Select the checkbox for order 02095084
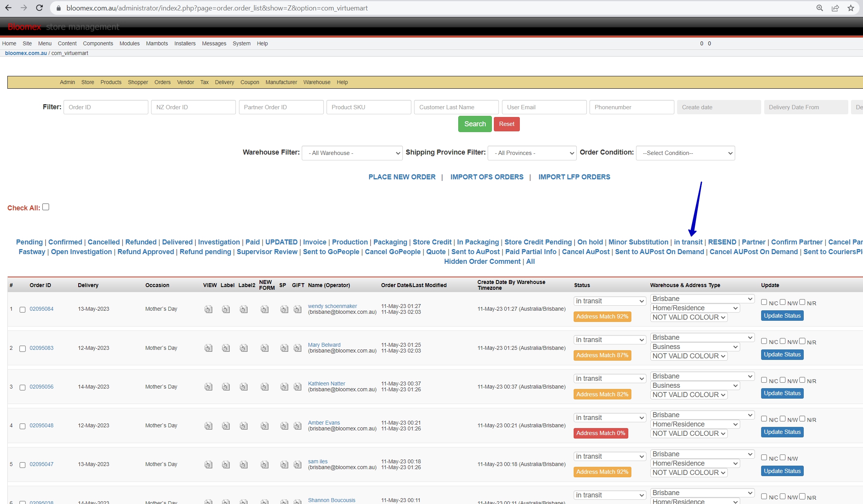The width and height of the screenshot is (863, 504). (x=22, y=310)
